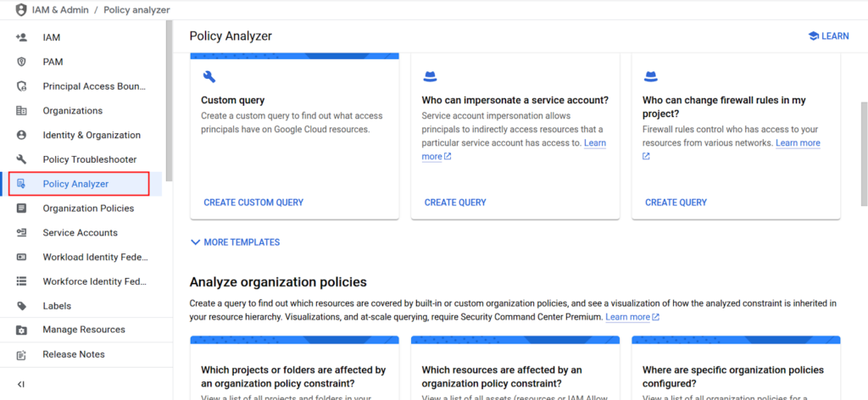Click the Service Accounts icon
868x400 pixels.
click(21, 232)
